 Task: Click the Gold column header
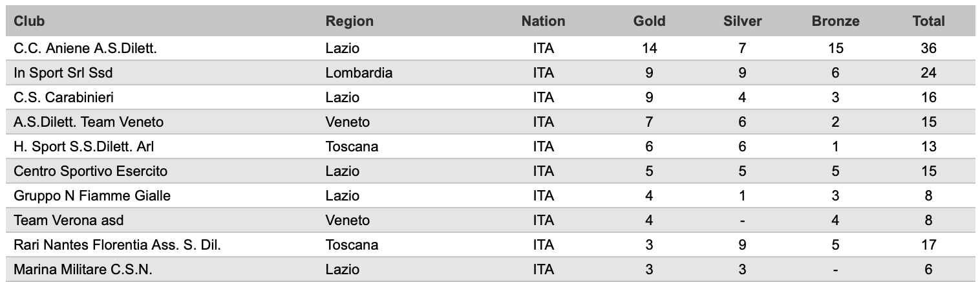click(650, 21)
